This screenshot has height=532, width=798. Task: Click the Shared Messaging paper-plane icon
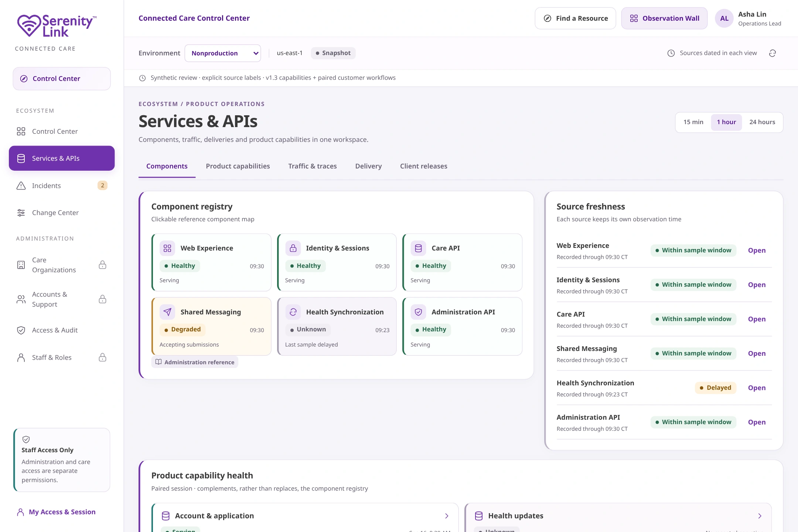[167, 312]
